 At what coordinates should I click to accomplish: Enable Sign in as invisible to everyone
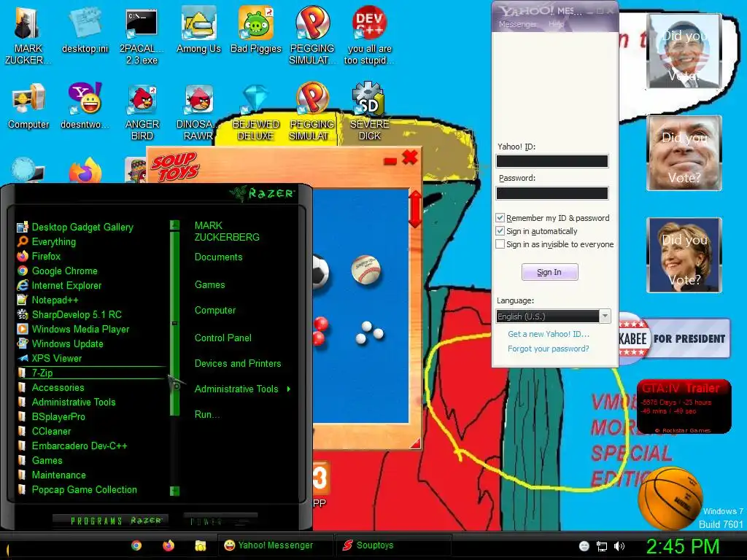pyautogui.click(x=500, y=244)
